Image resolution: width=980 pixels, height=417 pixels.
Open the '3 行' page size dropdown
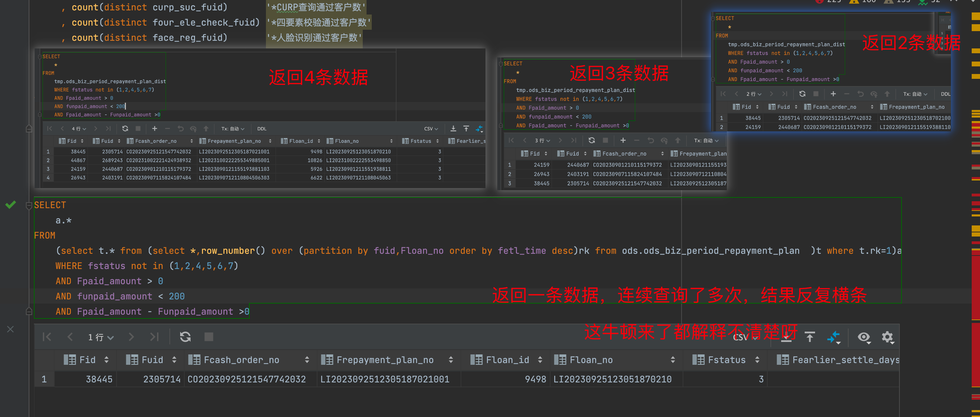543,140
